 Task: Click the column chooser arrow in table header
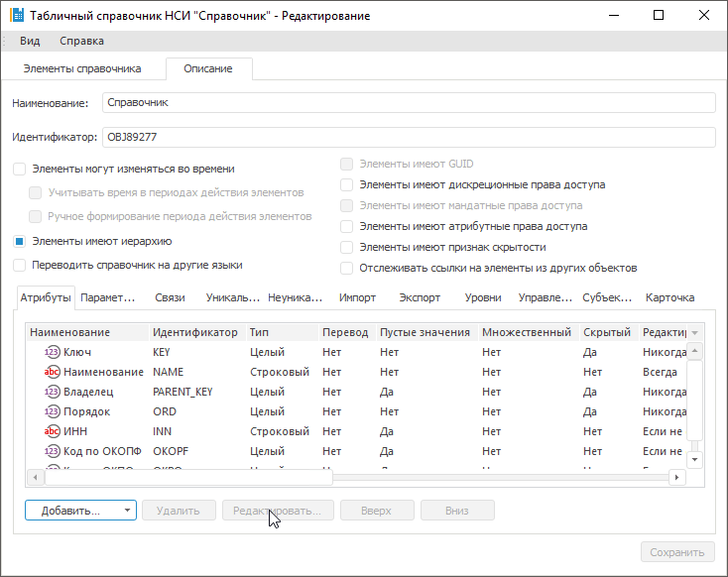point(695,333)
